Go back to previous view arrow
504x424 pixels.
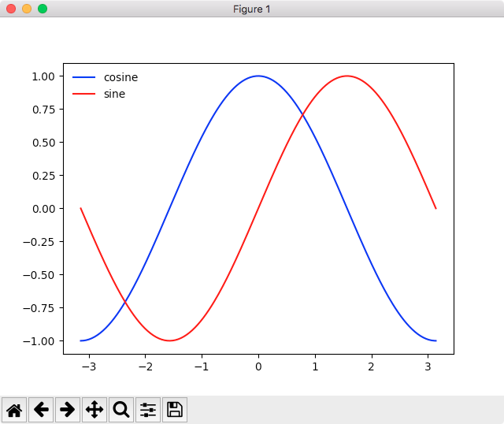click(41, 410)
